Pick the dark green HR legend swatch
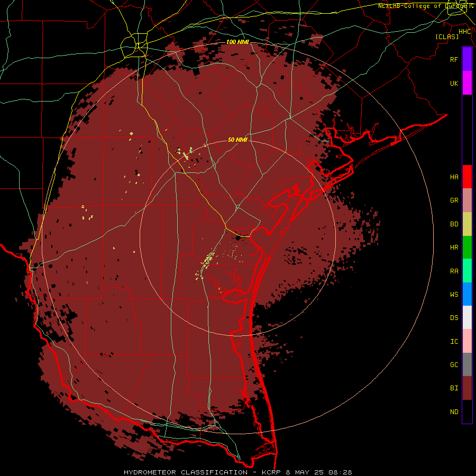The width and height of the screenshot is (476, 476). (467, 248)
